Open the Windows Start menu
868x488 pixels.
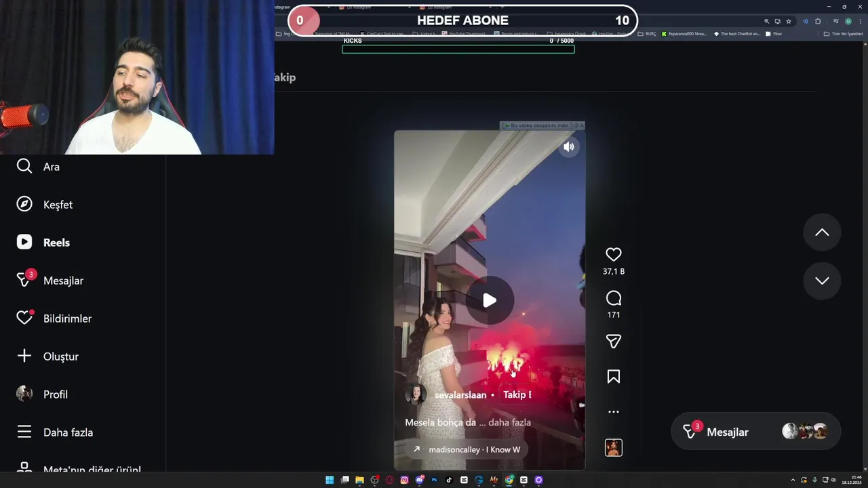[330, 480]
